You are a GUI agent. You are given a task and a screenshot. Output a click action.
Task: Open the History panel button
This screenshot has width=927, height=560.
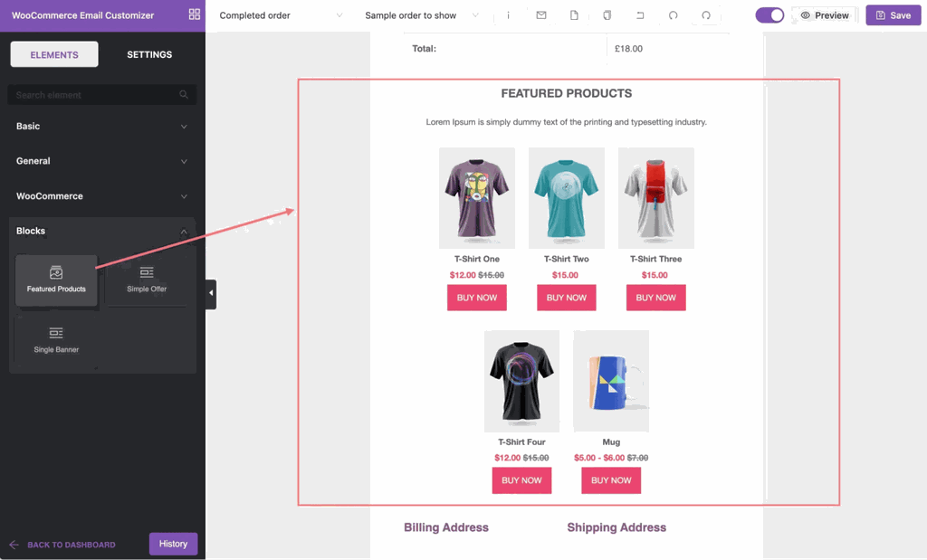pyautogui.click(x=173, y=544)
